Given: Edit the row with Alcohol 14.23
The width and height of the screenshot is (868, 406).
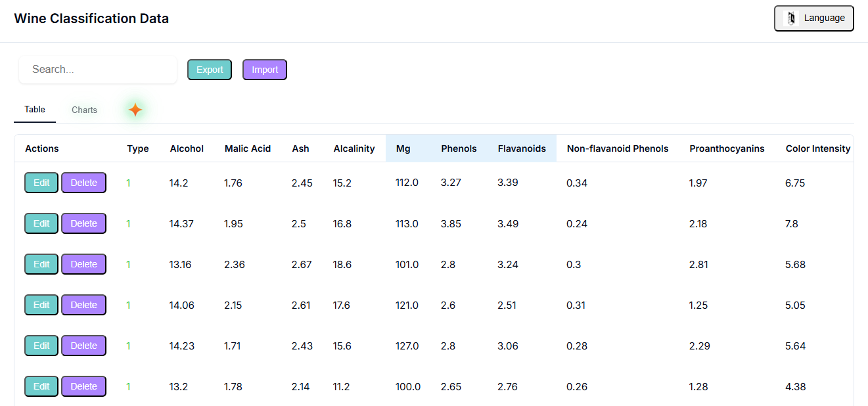Looking at the screenshot, I should [41, 346].
